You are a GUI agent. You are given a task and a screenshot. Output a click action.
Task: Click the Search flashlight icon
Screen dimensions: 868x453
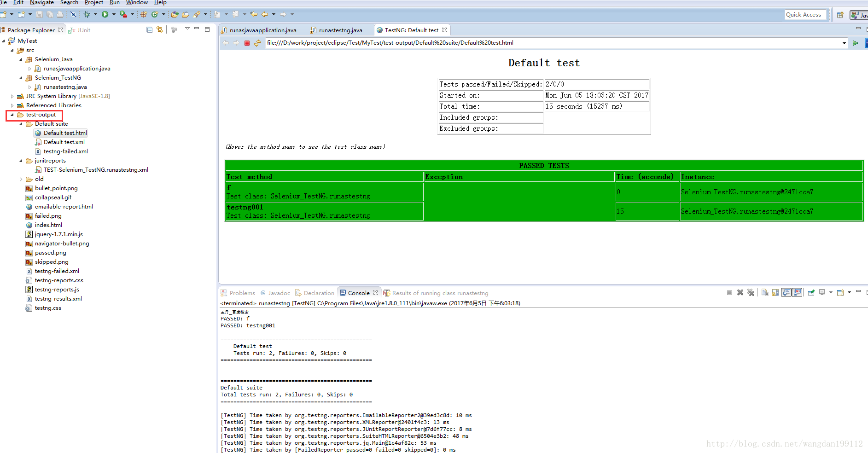click(197, 15)
